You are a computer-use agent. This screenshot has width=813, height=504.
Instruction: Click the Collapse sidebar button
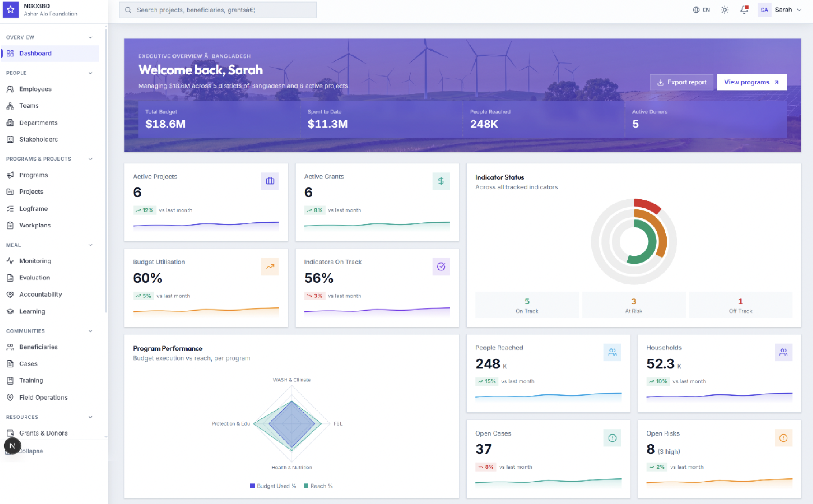point(31,451)
